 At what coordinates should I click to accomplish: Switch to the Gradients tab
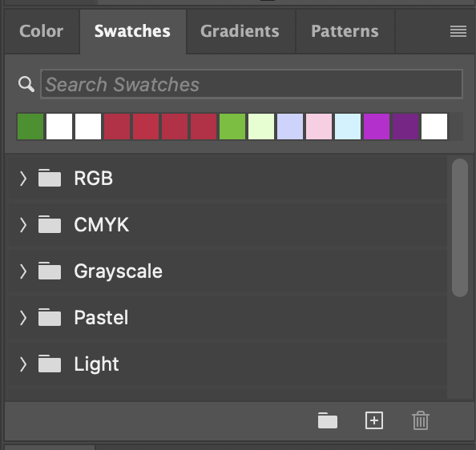240,31
